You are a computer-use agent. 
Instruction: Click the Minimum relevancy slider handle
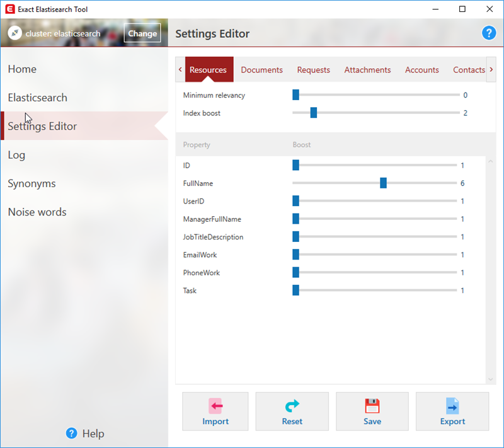click(x=295, y=95)
